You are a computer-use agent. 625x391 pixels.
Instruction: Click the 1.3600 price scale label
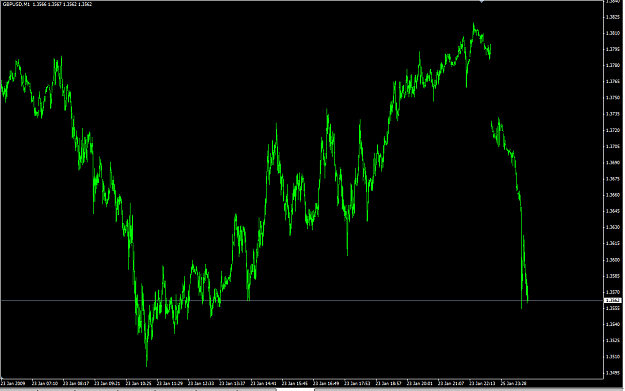613,260
